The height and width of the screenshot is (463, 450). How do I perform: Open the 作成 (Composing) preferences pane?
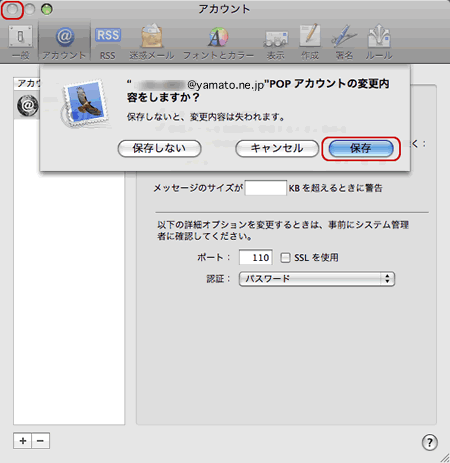coord(310,42)
